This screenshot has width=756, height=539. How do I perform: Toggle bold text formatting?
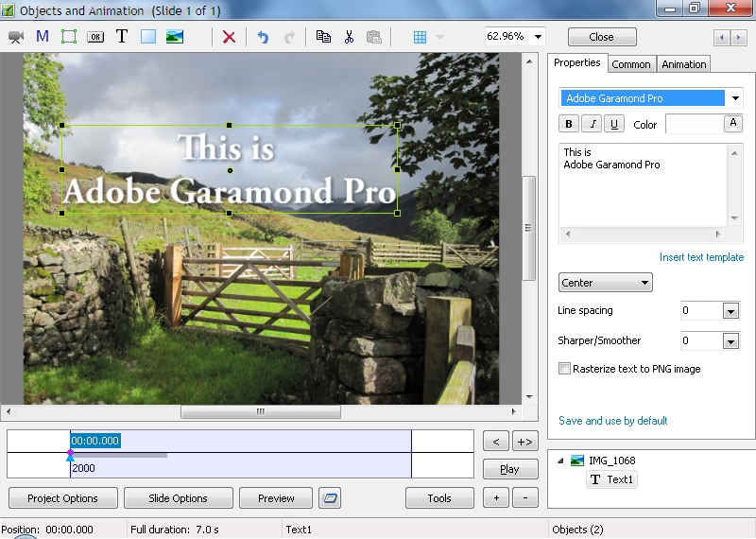click(569, 124)
